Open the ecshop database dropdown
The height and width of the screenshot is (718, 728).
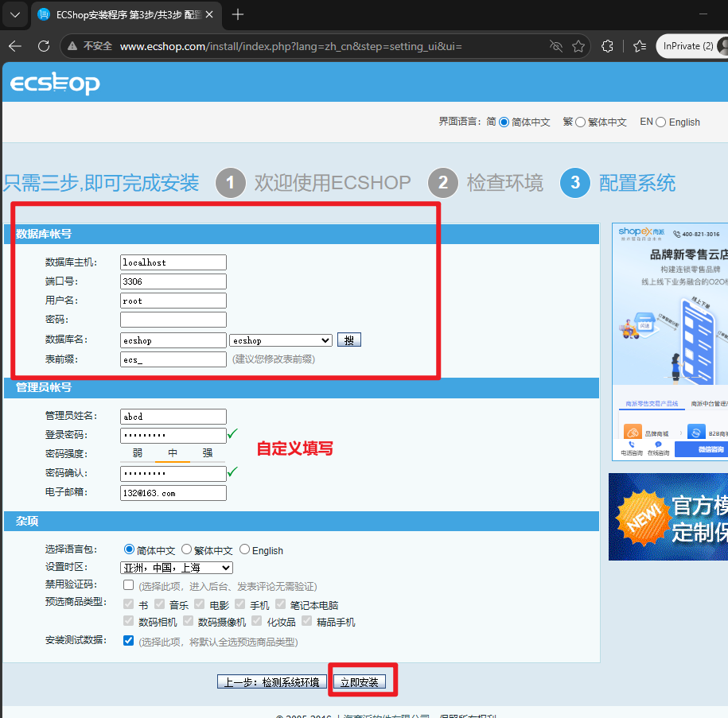point(280,340)
